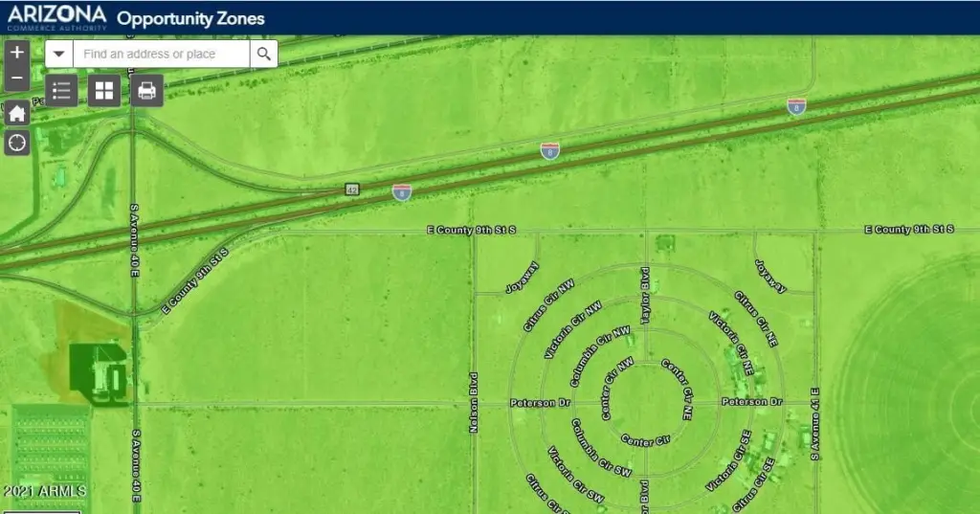Open the print widget
This screenshot has height=514, width=980.
[146, 91]
